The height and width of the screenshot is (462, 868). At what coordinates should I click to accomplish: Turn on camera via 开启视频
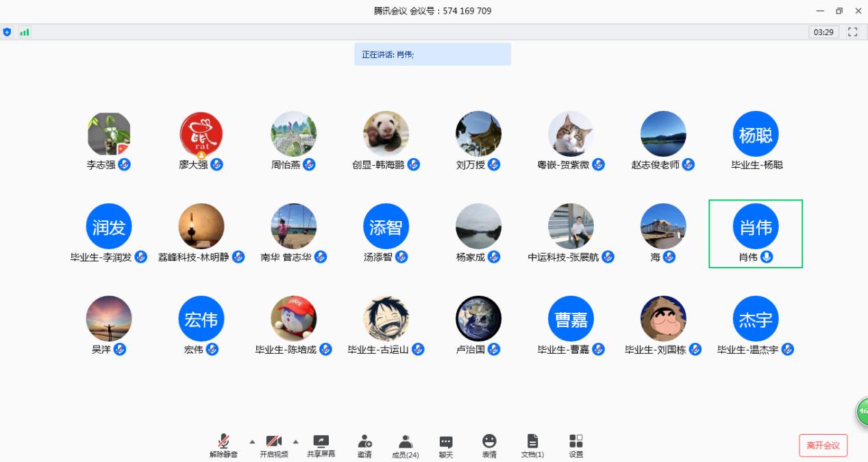(x=273, y=445)
